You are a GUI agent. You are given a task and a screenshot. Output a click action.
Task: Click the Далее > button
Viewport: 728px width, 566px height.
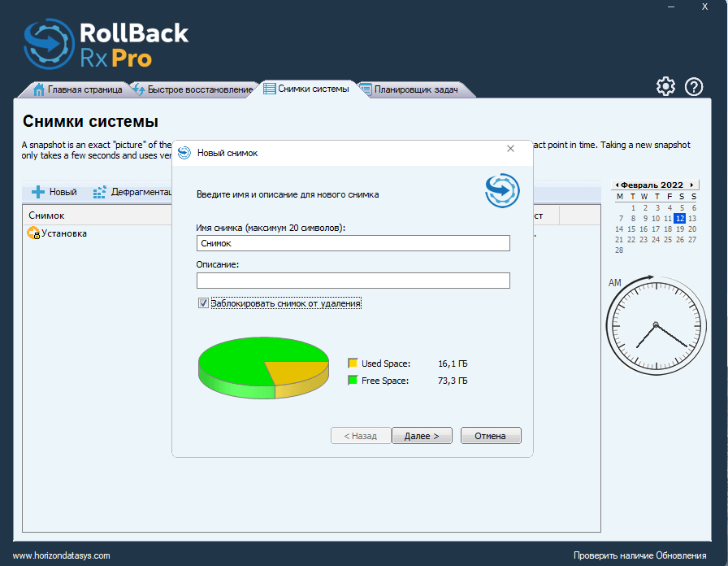point(422,436)
